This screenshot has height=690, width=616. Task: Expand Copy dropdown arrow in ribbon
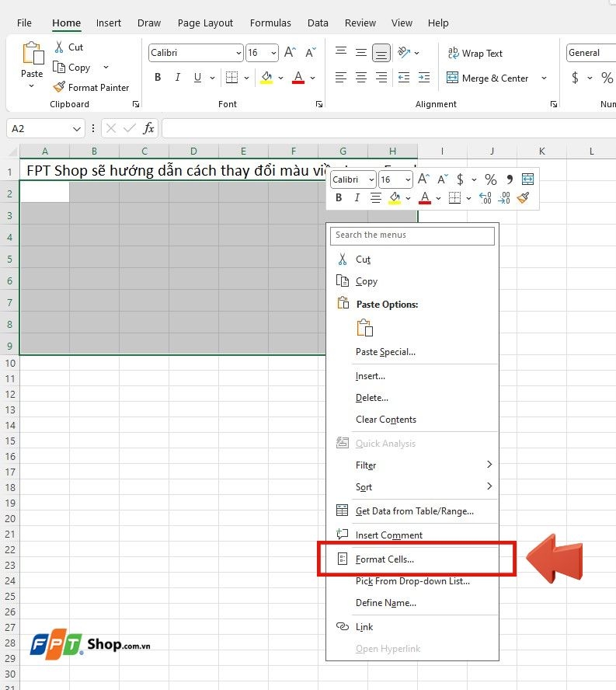pyautogui.click(x=106, y=68)
